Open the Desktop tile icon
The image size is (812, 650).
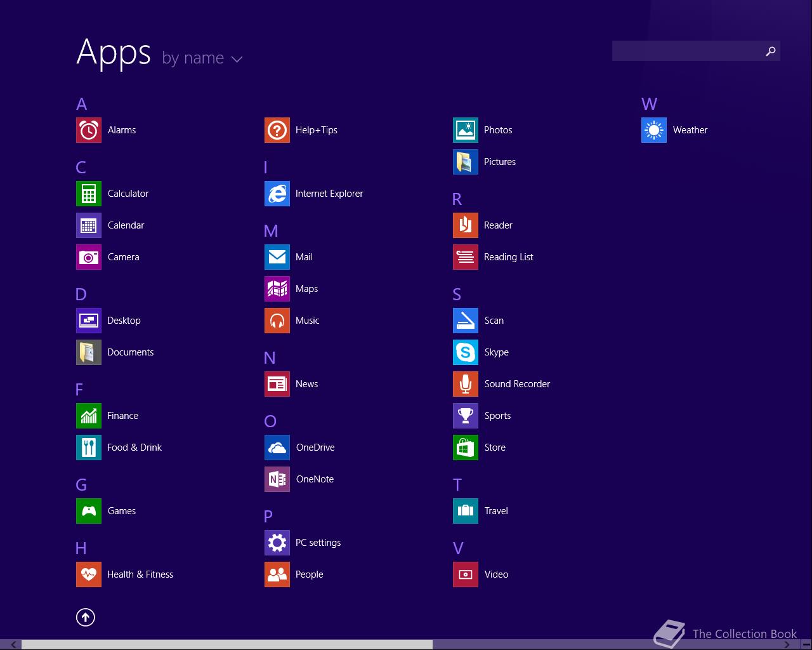(x=89, y=321)
